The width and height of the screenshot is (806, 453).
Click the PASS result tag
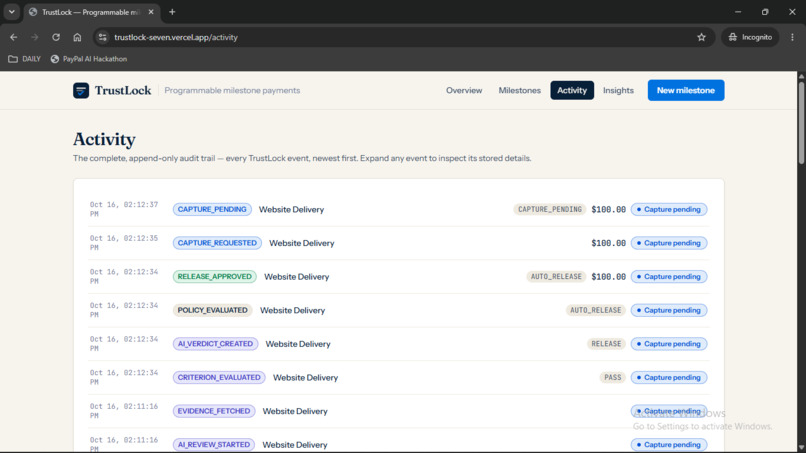[612, 377]
